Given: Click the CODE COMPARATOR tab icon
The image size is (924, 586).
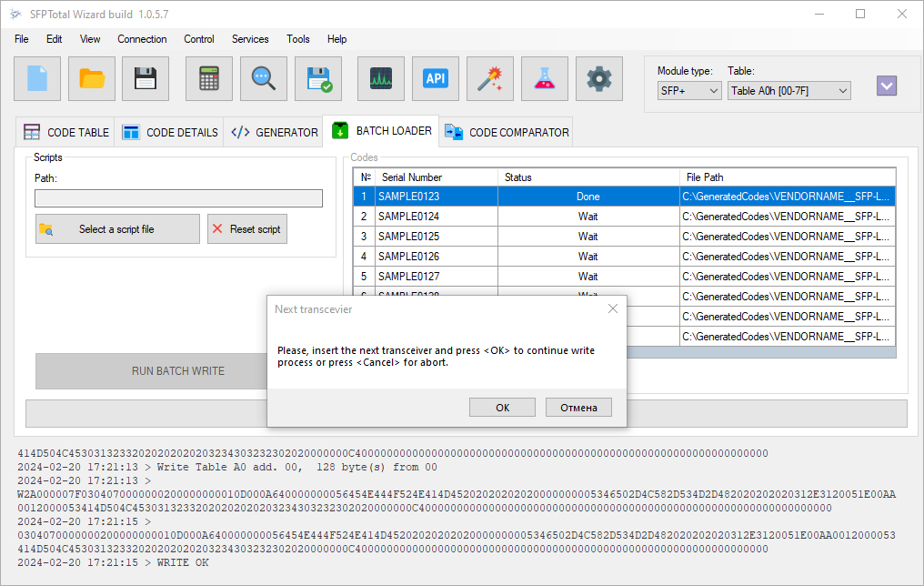Looking at the screenshot, I should (454, 132).
